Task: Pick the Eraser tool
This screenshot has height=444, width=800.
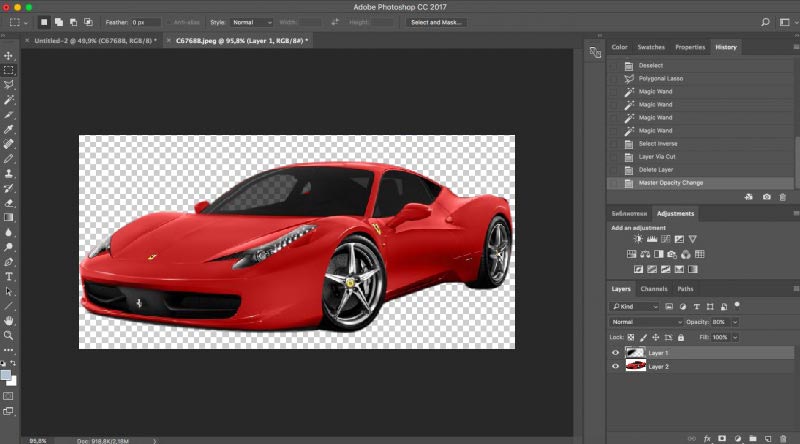Action: click(x=9, y=203)
